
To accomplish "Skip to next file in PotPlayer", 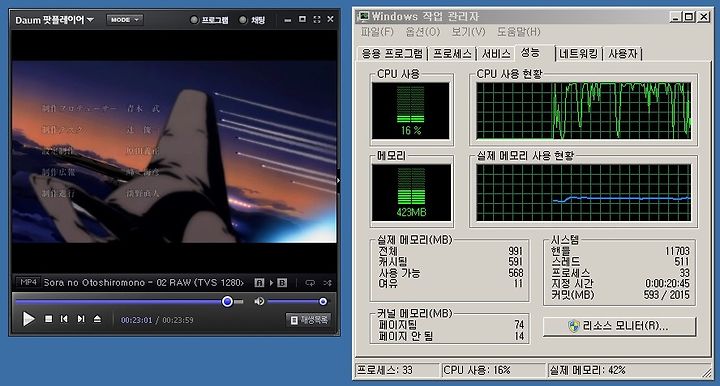I will click(x=81, y=319).
